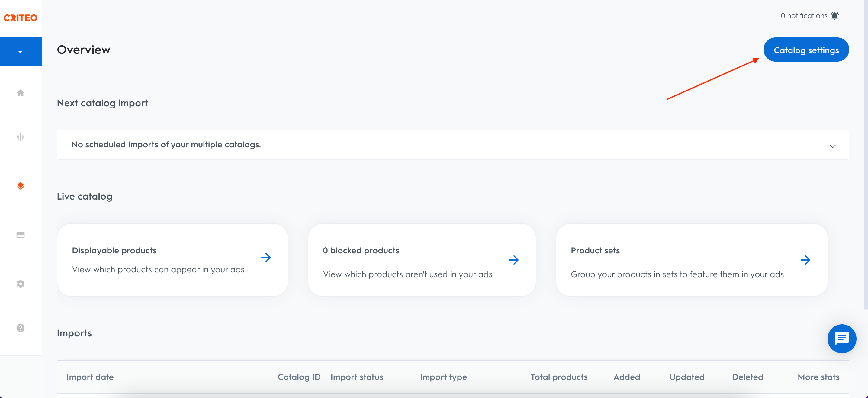868x398 pixels.
Task: Click the More stats column header
Action: pyautogui.click(x=818, y=377)
